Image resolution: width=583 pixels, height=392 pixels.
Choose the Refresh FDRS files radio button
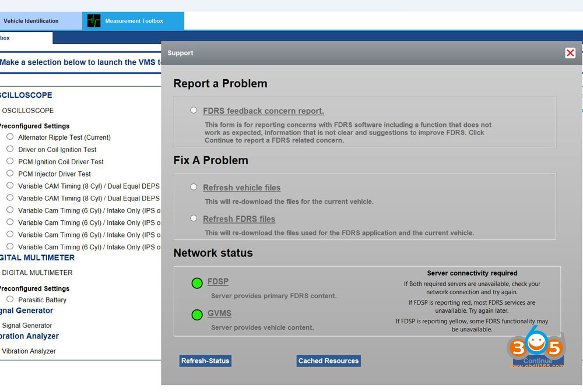pyautogui.click(x=194, y=218)
